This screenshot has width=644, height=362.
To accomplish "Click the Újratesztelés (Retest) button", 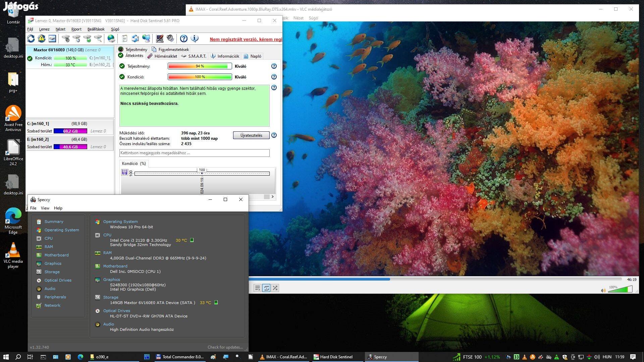I will pos(250,135).
